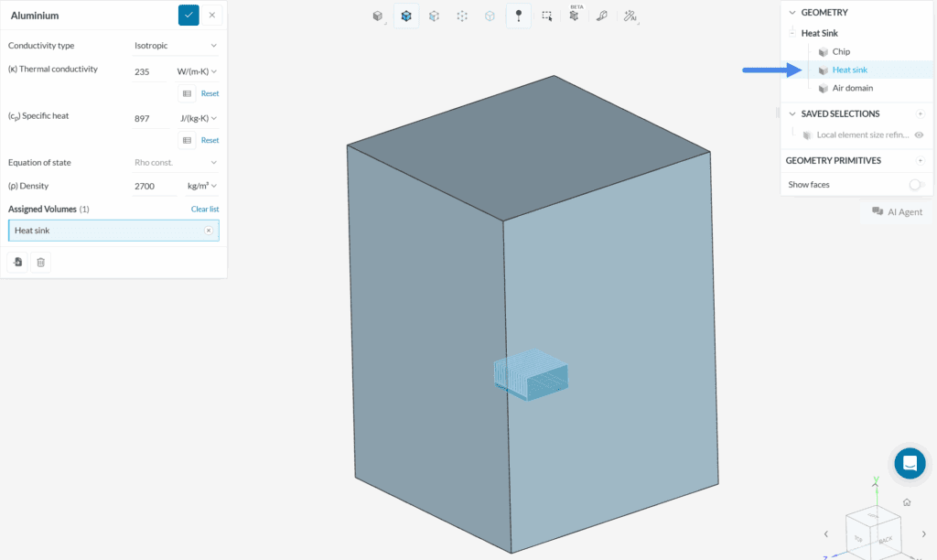Open the table input for thermal conductivity

(187, 93)
